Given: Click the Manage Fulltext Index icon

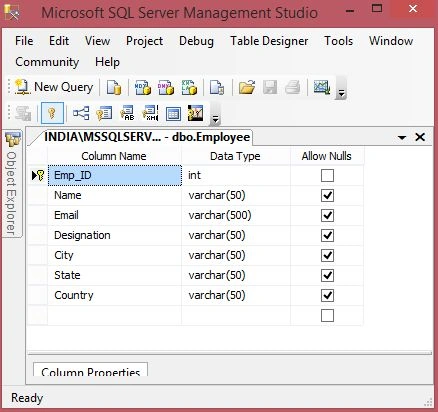Looking at the screenshot, I should coord(127,113).
